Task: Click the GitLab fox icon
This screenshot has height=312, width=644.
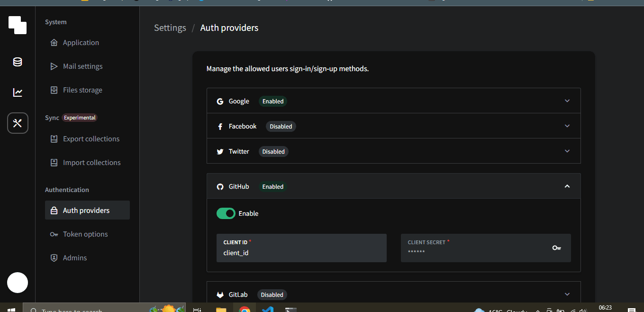Action: click(220, 295)
